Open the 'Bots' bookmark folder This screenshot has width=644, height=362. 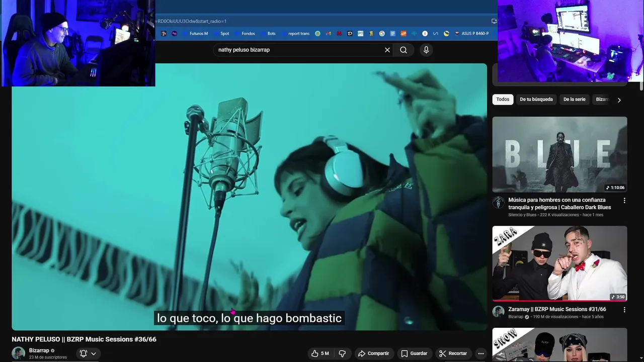pos(268,34)
